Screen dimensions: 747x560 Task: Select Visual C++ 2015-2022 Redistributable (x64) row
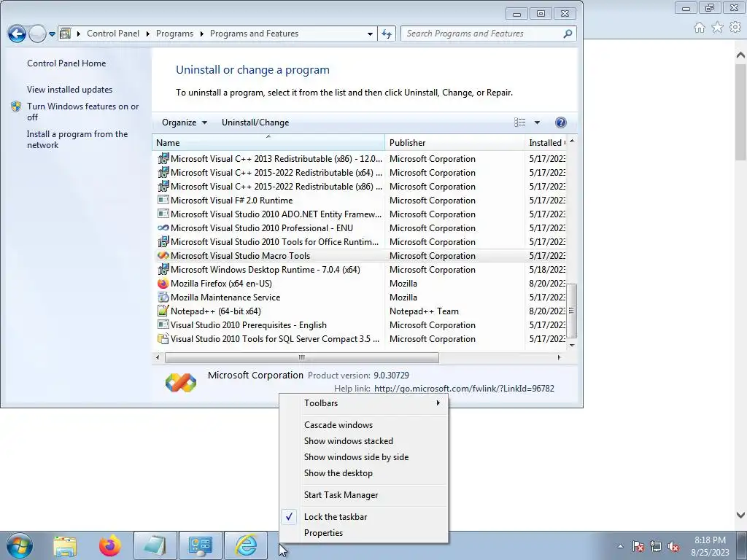pos(361,173)
